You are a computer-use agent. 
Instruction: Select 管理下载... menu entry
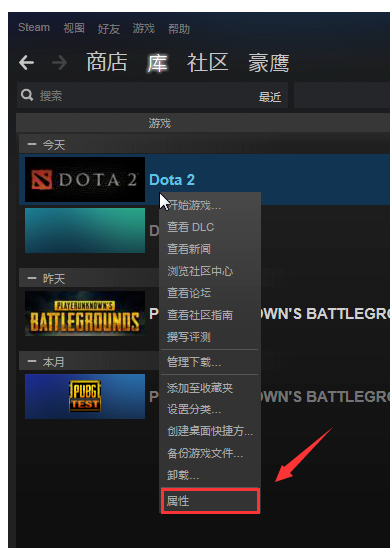tap(210, 362)
